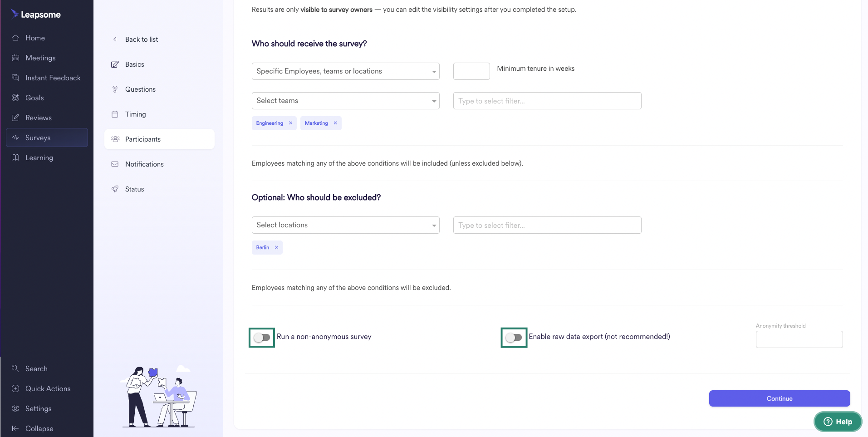The image size is (868, 437).
Task: Open the Select teams dropdown
Action: (x=345, y=101)
